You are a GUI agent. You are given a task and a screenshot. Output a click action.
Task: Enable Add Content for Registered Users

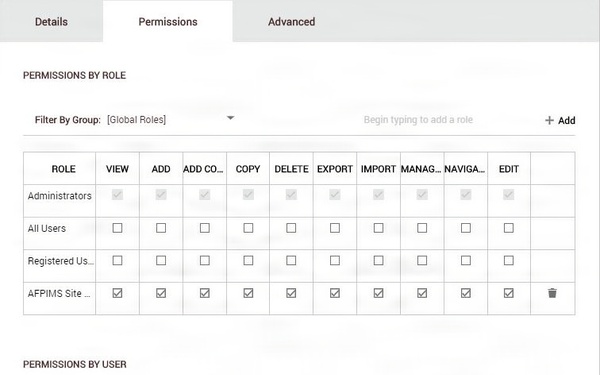point(205,261)
